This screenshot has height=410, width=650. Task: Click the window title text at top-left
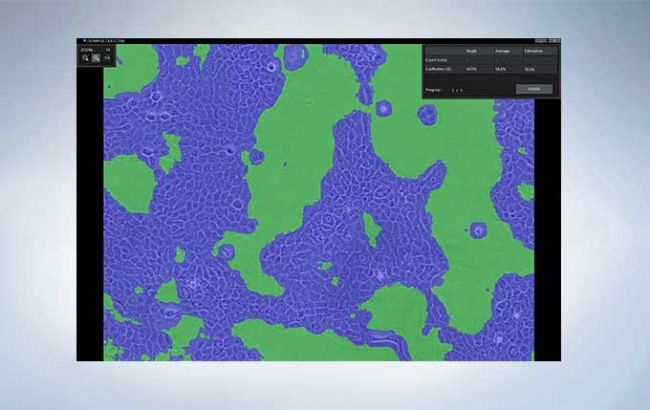tap(104, 41)
